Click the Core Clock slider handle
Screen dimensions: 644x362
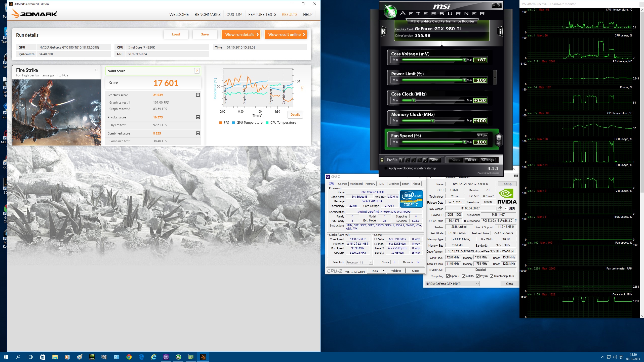point(414,100)
